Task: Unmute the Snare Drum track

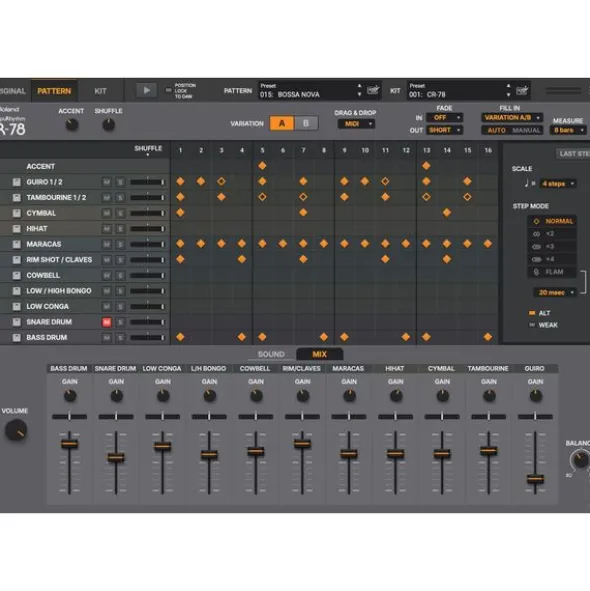Action: click(x=107, y=322)
